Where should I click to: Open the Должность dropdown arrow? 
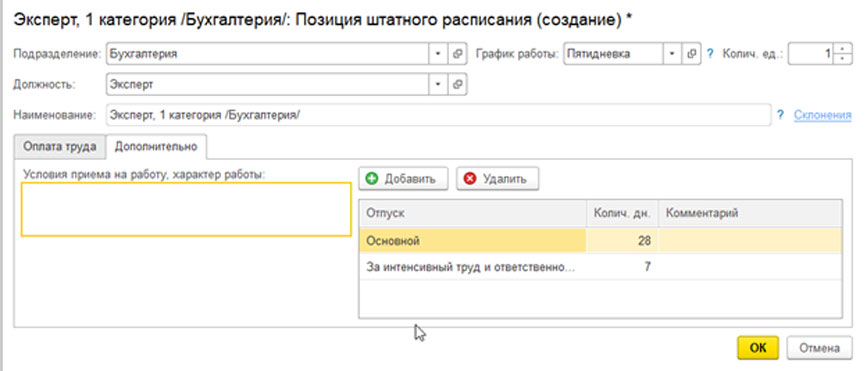(x=438, y=85)
